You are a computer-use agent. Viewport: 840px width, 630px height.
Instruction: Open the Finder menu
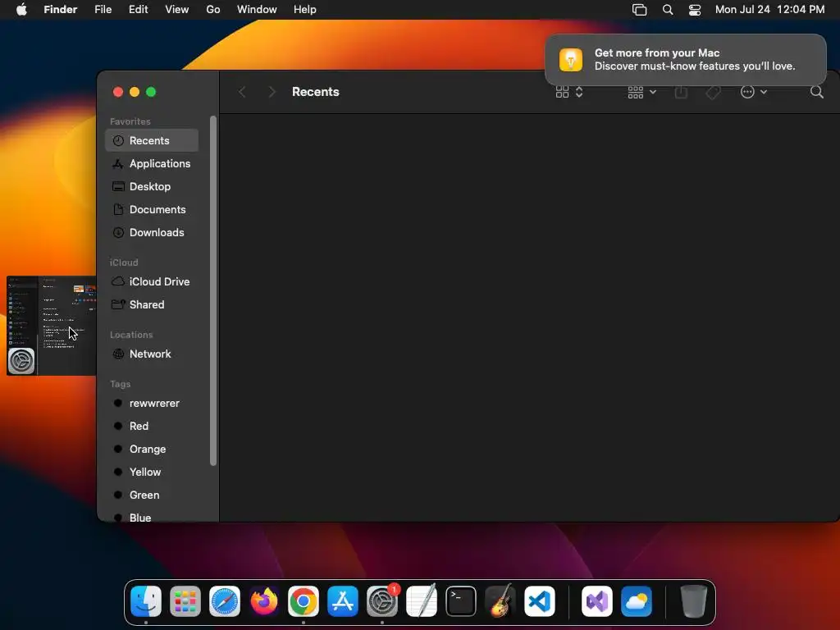point(61,9)
